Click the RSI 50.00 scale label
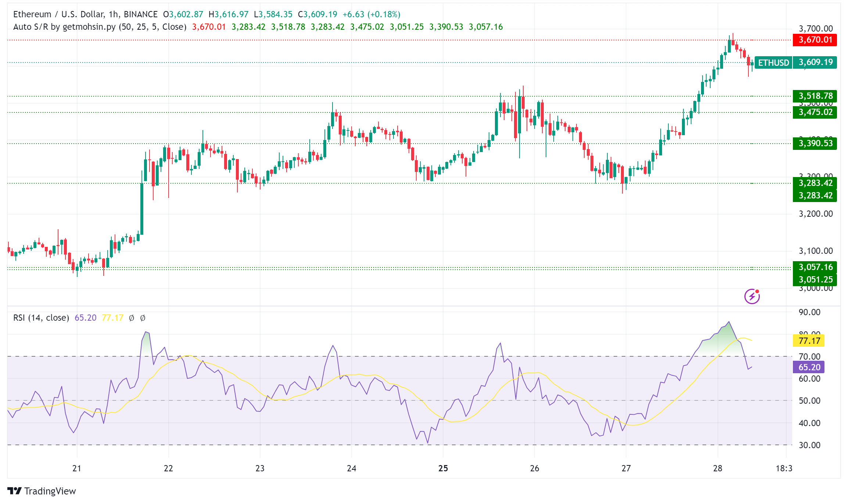The image size is (848, 504). point(809,401)
